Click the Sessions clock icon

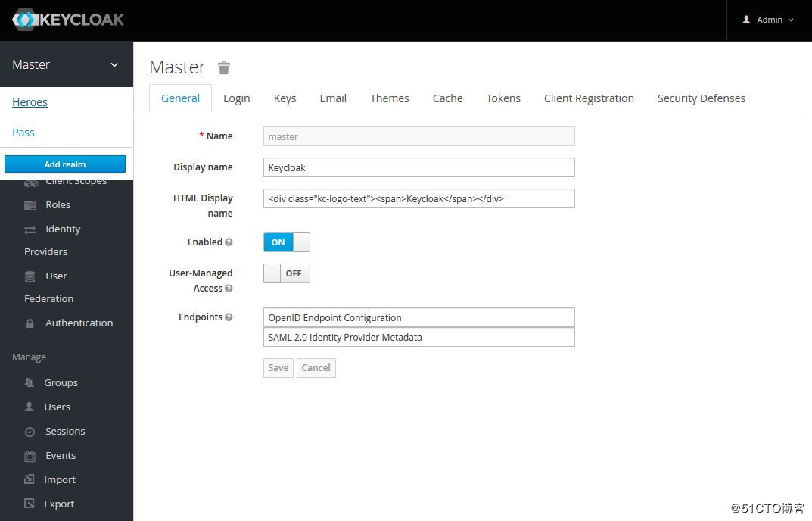(30, 432)
